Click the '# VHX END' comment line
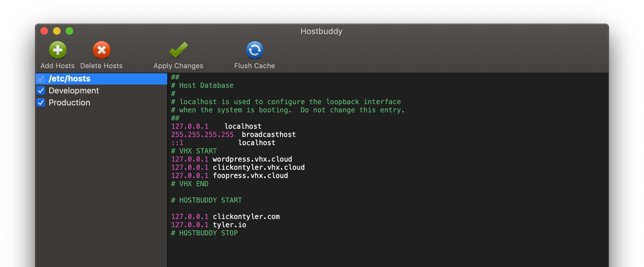This screenshot has width=644, height=267. click(190, 184)
